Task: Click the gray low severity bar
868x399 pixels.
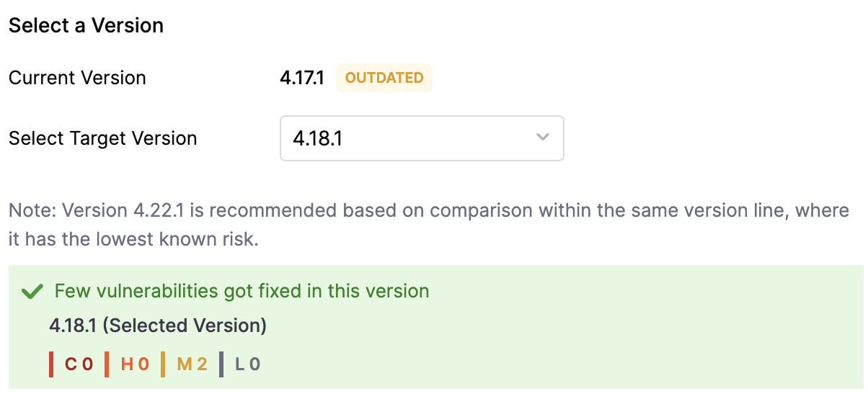Action: click(x=221, y=364)
